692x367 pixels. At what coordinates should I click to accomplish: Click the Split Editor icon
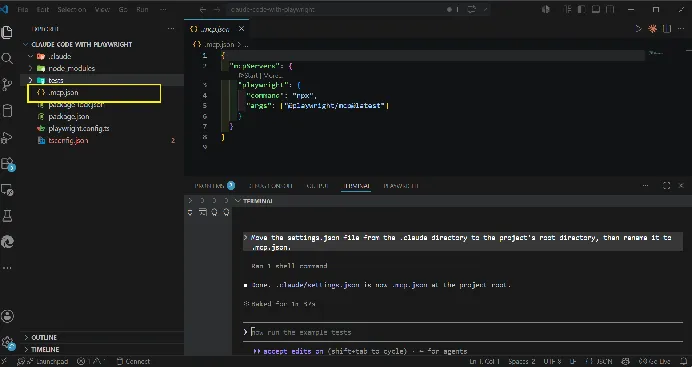pyautogui.click(x=667, y=29)
